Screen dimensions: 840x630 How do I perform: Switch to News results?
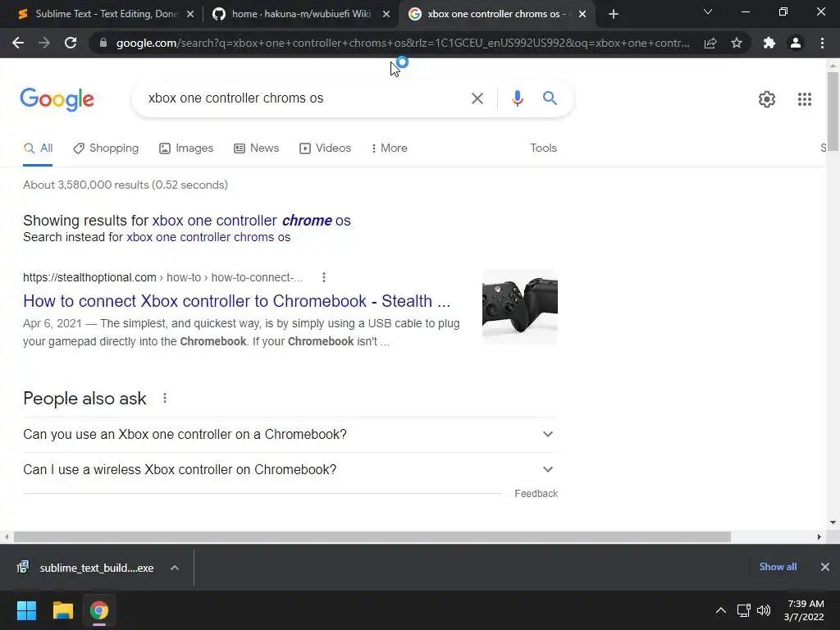tap(257, 148)
